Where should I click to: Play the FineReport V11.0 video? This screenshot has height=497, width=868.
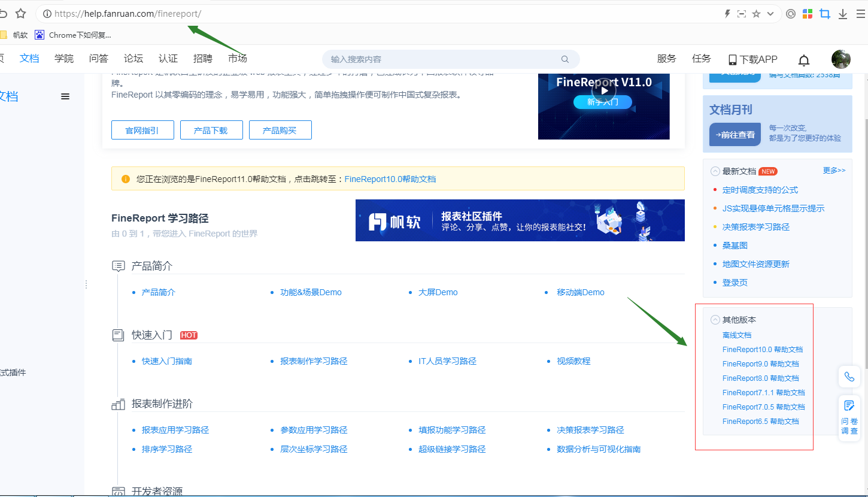pyautogui.click(x=604, y=91)
